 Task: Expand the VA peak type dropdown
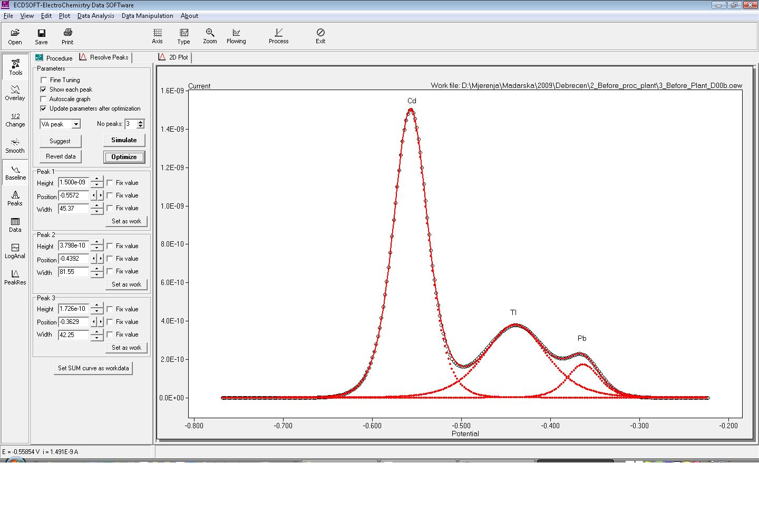(76, 124)
